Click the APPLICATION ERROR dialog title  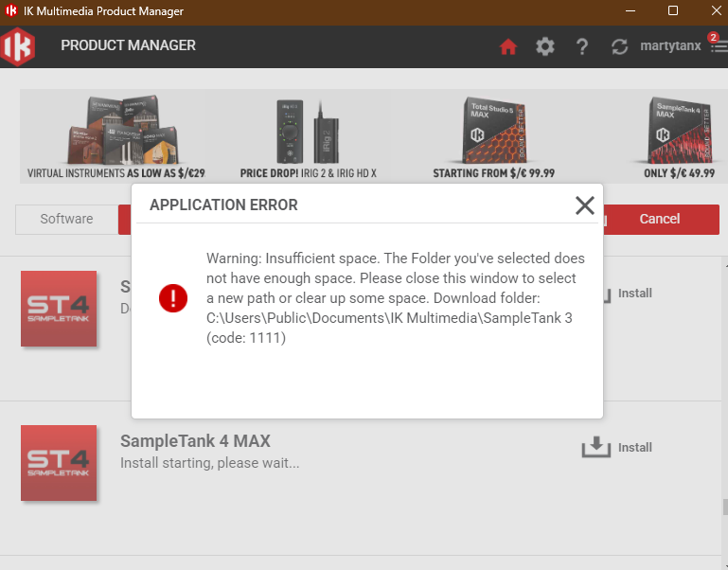point(223,205)
